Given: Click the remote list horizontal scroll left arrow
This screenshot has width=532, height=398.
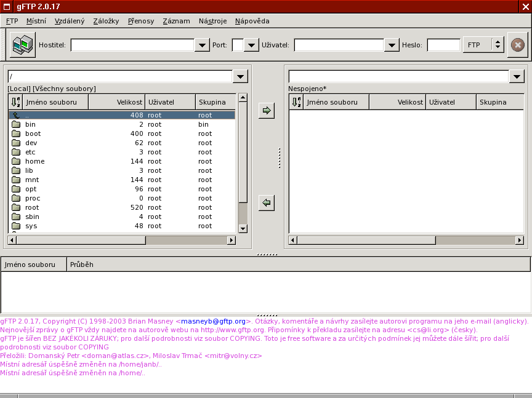Looking at the screenshot, I should tap(293, 241).
